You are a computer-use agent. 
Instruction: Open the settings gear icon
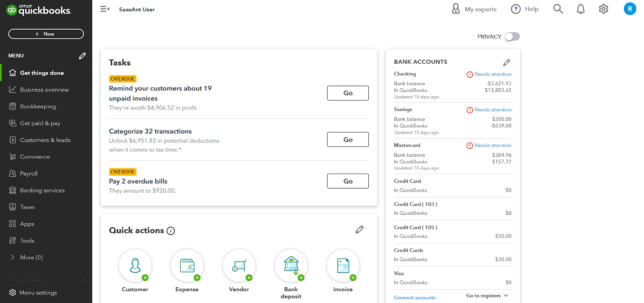coord(603,9)
